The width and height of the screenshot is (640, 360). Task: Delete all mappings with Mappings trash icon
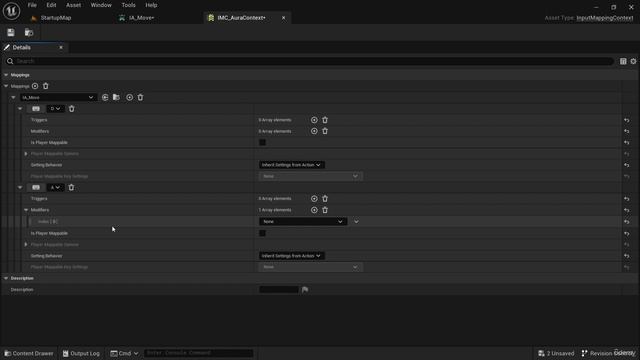(46, 86)
